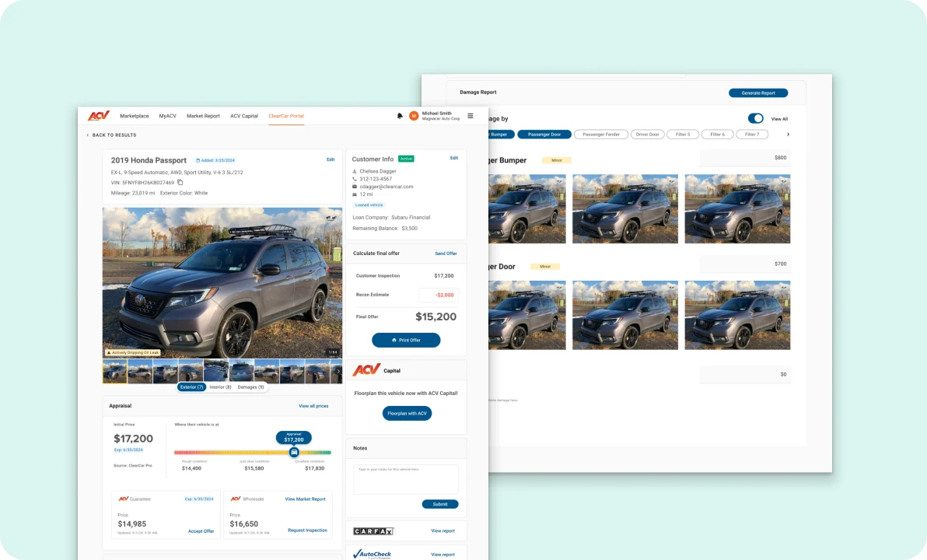
Task: Select the first highlighted photo thumbnail
Action: click(114, 371)
